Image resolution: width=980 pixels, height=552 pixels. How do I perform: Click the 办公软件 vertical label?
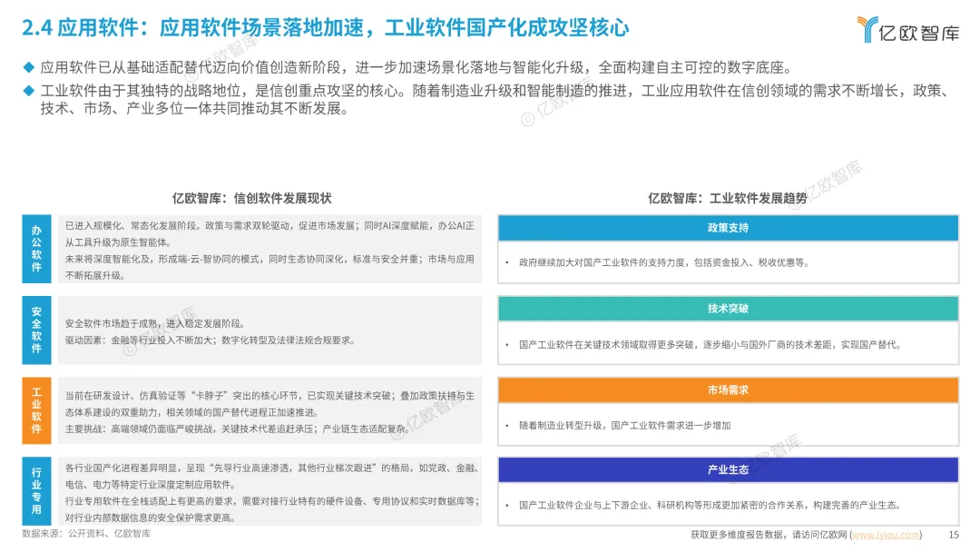point(36,249)
